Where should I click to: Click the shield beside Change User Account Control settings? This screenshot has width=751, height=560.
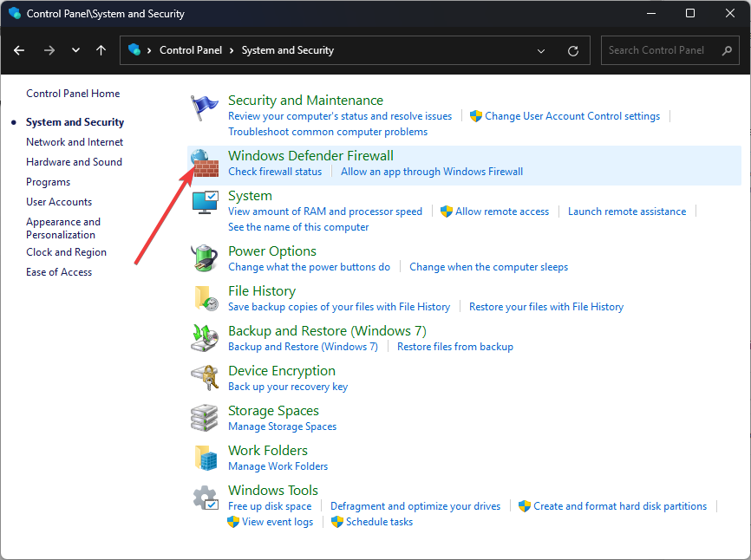point(476,115)
